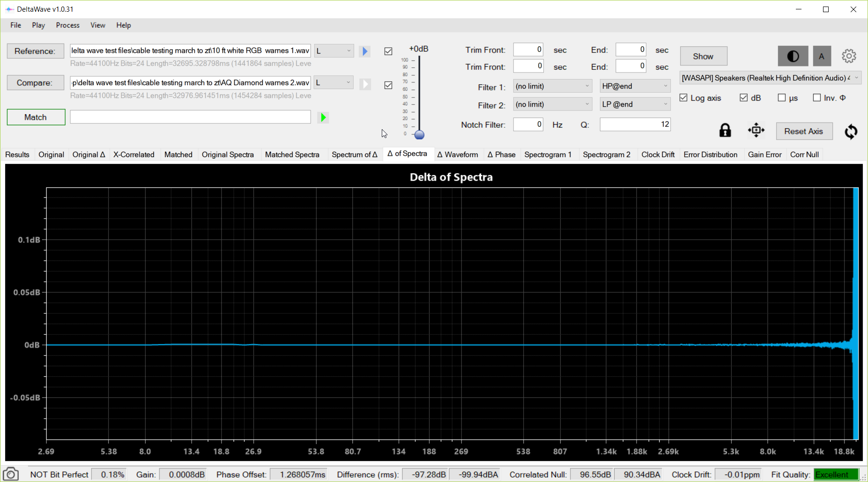This screenshot has width=868, height=482.
Task: Expand the Filter 1 (no limit) dropdown
Action: click(553, 86)
